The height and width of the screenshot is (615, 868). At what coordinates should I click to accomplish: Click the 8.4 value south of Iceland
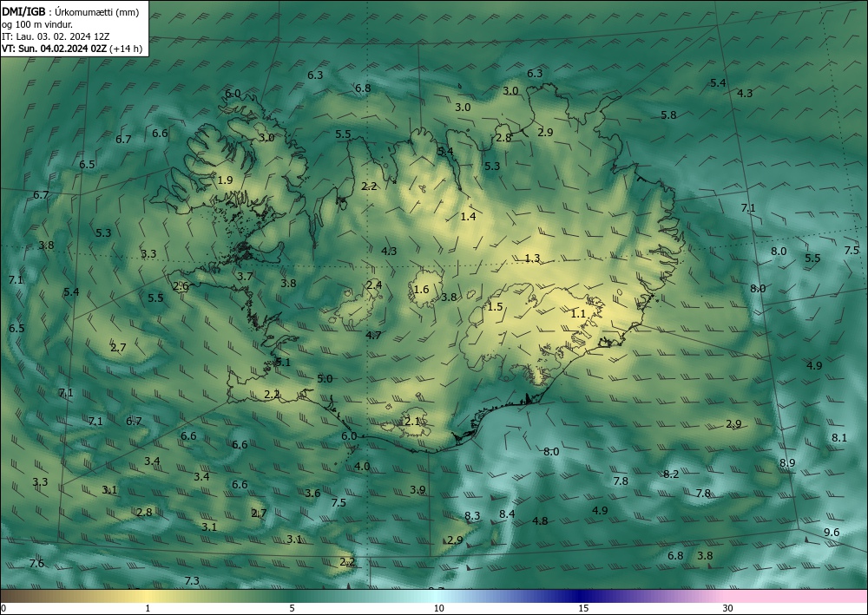[507, 514]
